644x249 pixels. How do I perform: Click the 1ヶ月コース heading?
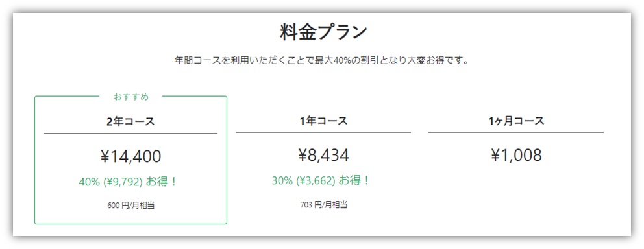pyautogui.click(x=516, y=121)
